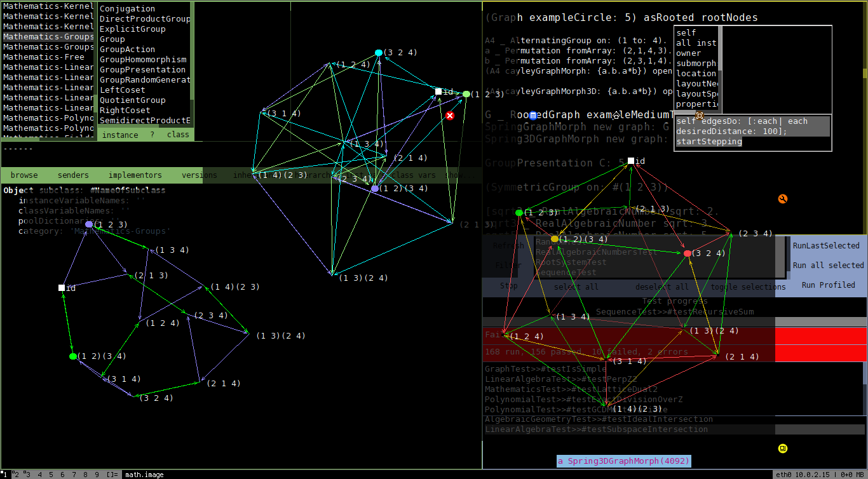Select DirectProductGroup class
The height and width of the screenshot is (479, 868).
click(x=145, y=19)
